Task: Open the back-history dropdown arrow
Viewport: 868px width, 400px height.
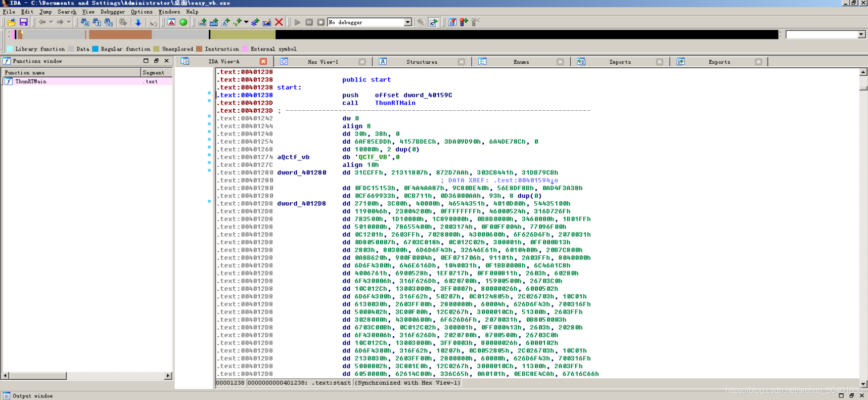Action: tap(51, 22)
